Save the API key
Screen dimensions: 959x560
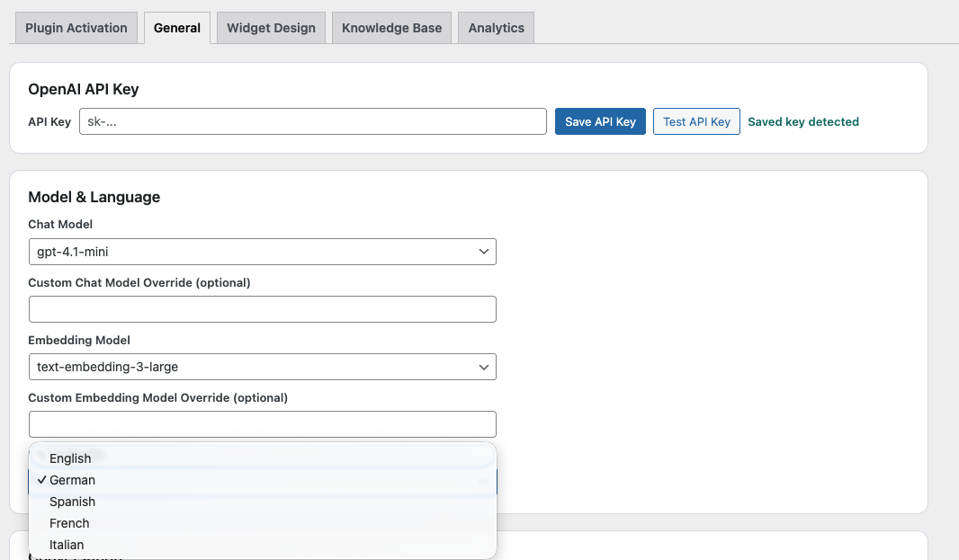600,121
